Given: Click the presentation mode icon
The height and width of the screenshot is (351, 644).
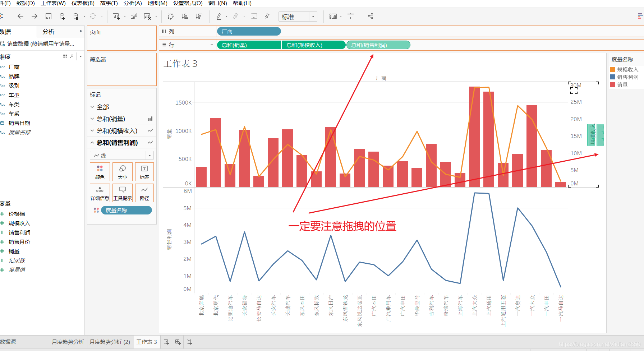Looking at the screenshot, I should tap(350, 16).
